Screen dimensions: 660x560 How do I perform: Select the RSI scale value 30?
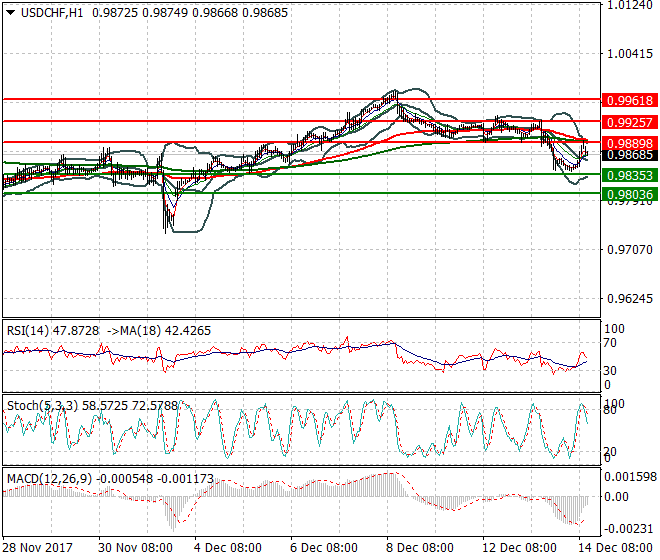tap(610, 371)
